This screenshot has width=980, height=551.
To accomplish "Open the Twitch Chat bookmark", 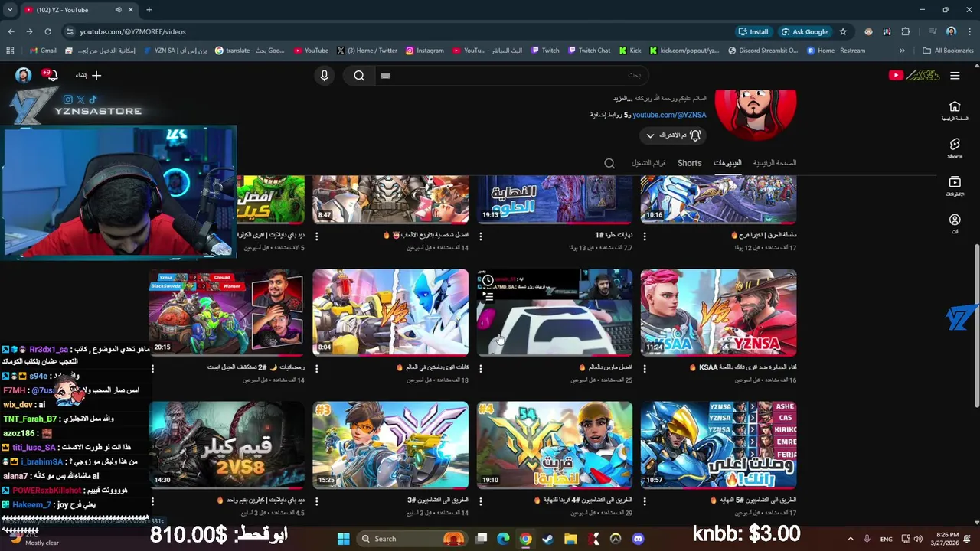I will click(589, 51).
